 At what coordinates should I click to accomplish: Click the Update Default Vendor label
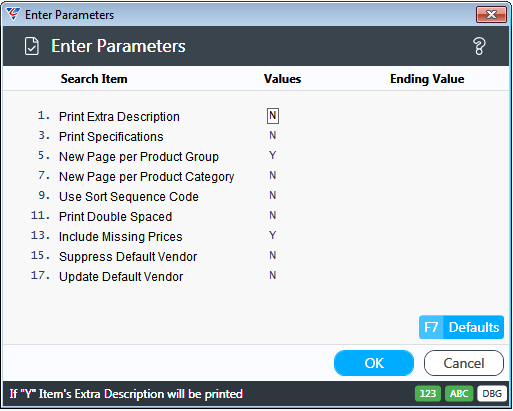pyautogui.click(x=121, y=277)
